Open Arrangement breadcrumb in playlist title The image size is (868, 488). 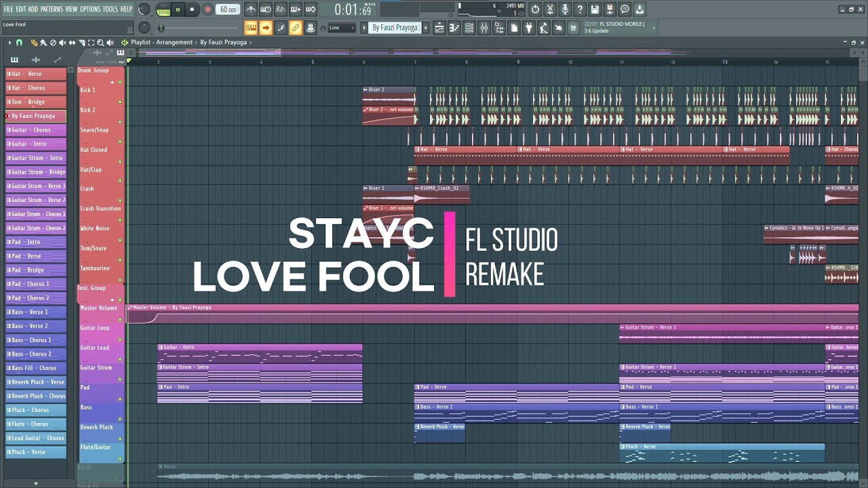pos(174,43)
